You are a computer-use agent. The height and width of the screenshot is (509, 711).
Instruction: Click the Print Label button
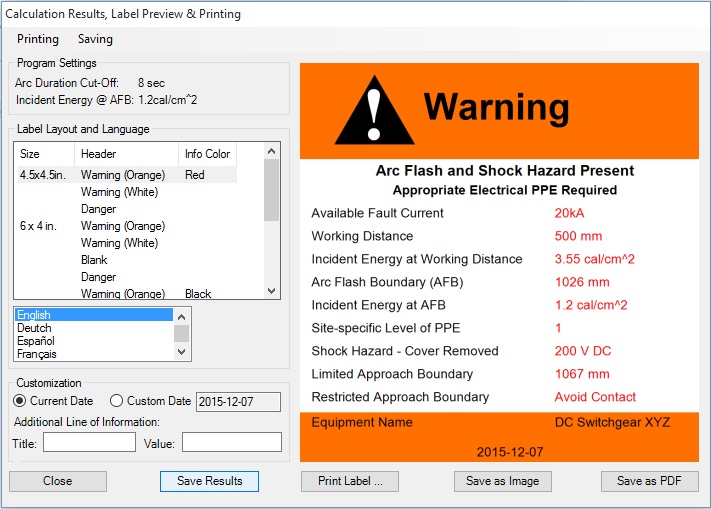coord(350,481)
